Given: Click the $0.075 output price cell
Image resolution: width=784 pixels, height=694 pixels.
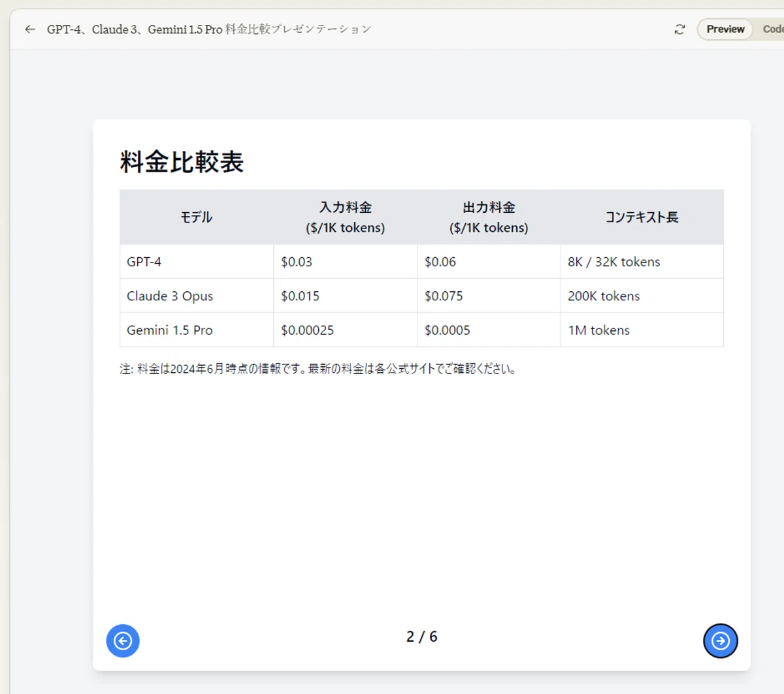Looking at the screenshot, I should [489, 296].
